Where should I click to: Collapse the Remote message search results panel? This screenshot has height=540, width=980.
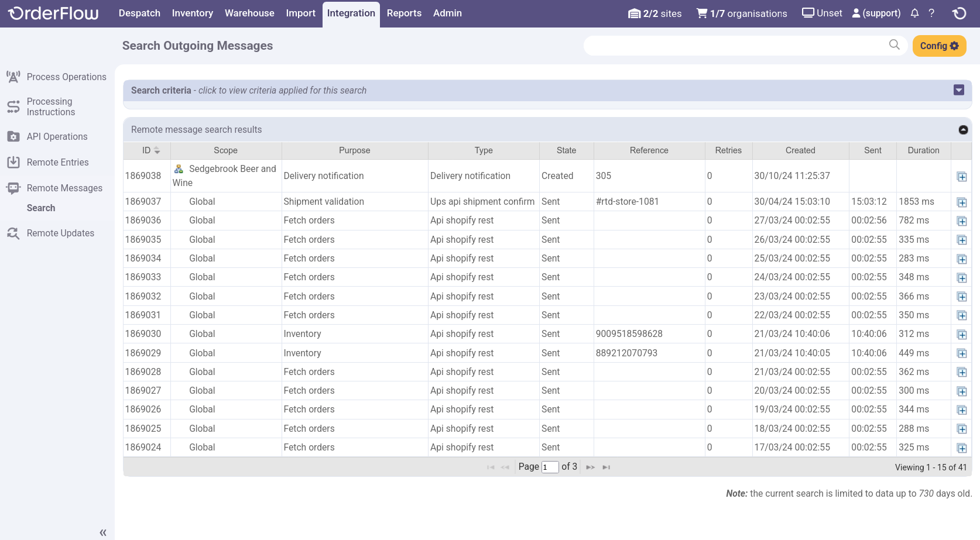pos(963,129)
